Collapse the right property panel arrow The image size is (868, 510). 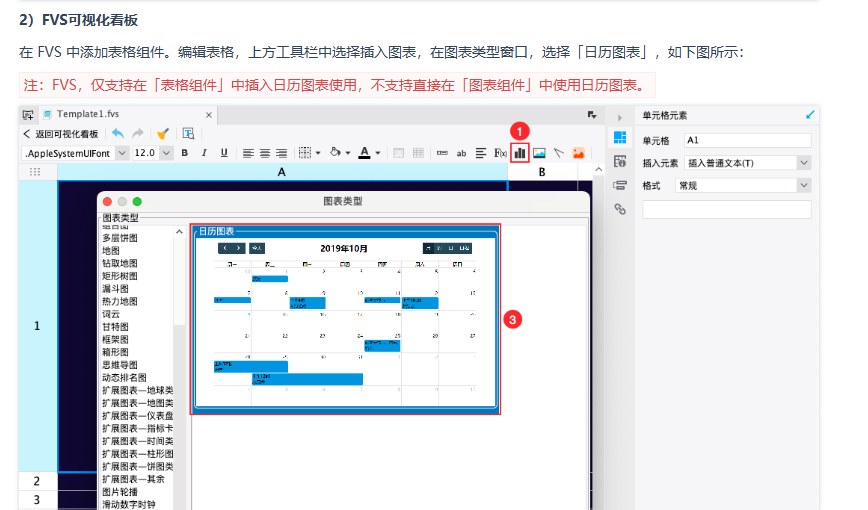[619, 118]
